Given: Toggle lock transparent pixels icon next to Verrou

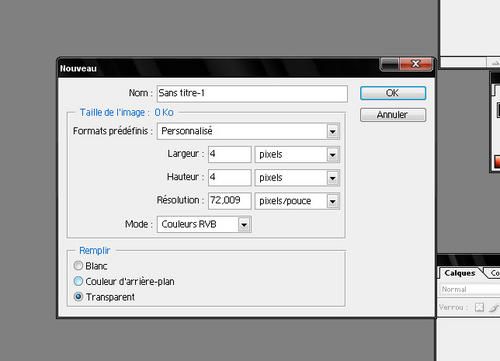Looking at the screenshot, I should tap(479, 307).
